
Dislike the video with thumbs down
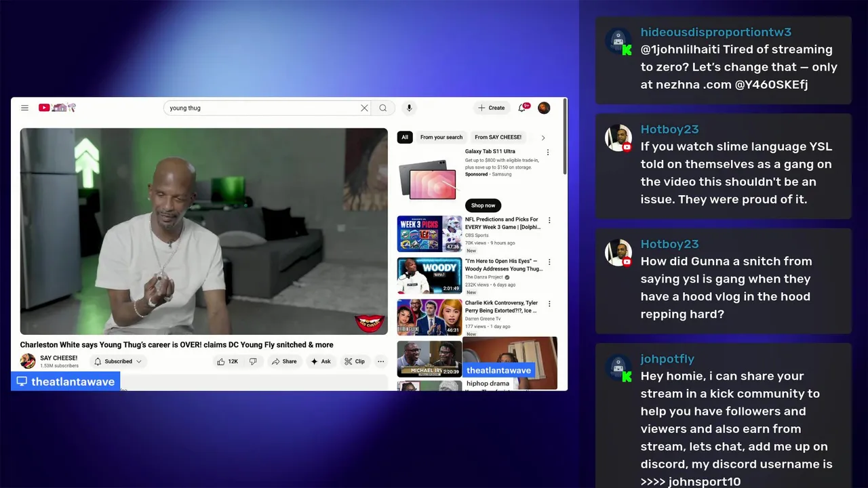[253, 361]
